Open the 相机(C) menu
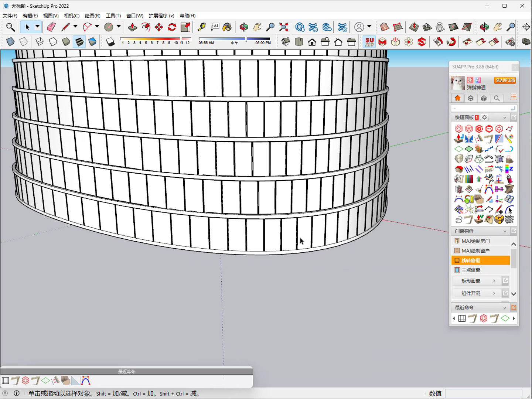This screenshot has height=399, width=532. 72,16
